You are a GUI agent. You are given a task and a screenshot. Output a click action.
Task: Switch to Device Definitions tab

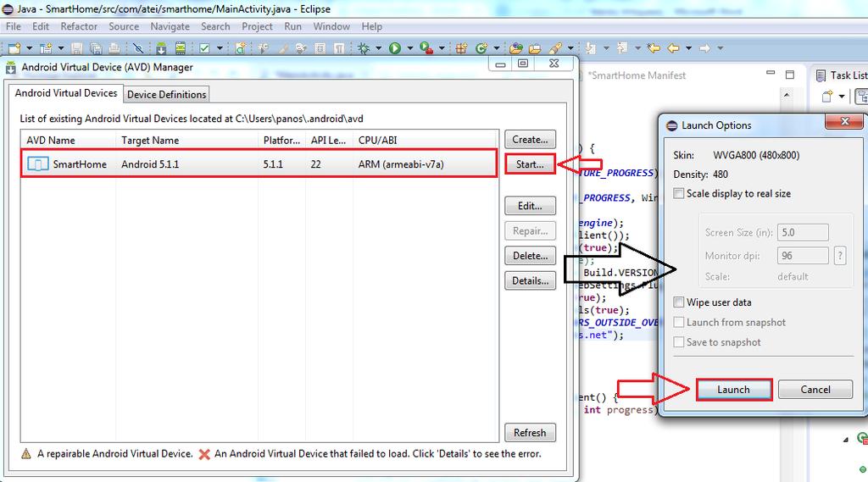point(167,95)
